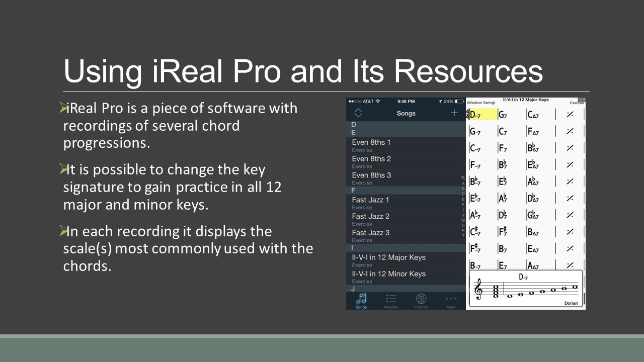
Task: Click the D-7 label in scale panel
Action: 524,277
